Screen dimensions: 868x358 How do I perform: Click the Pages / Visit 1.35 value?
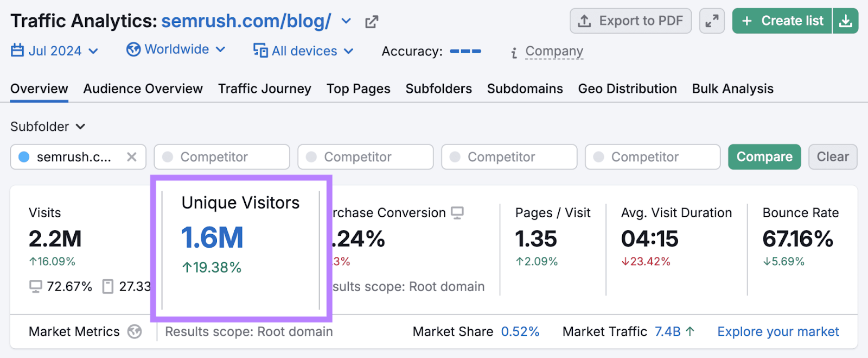click(x=536, y=239)
